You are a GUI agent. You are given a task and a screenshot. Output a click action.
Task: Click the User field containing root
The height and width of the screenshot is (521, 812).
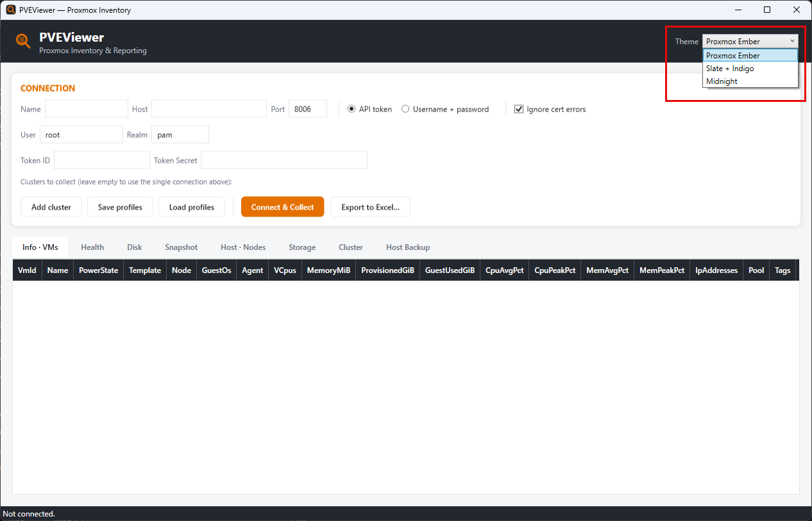pyautogui.click(x=81, y=135)
